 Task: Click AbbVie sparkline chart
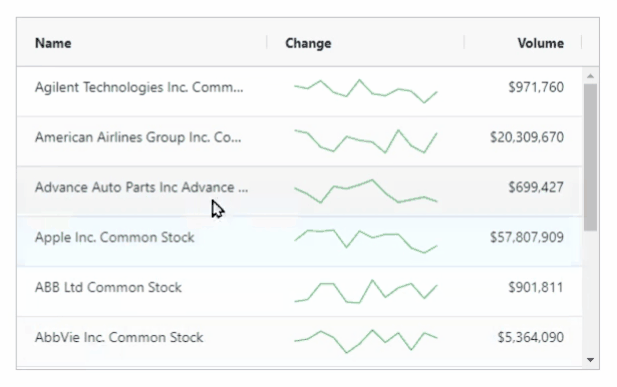click(x=366, y=341)
